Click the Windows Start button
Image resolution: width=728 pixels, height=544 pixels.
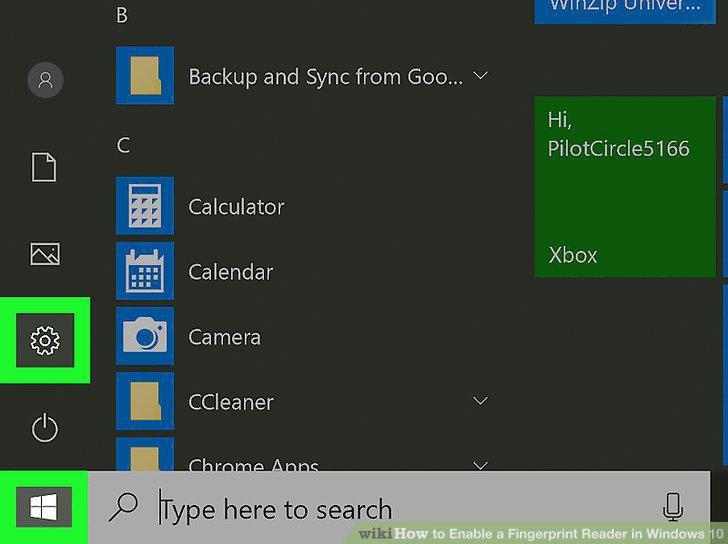coord(44,507)
